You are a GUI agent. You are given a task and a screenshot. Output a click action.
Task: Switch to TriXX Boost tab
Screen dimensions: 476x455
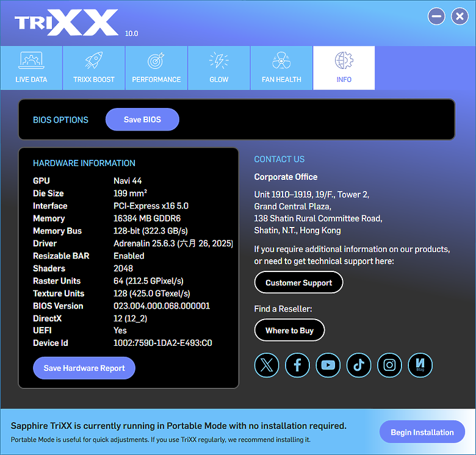94,68
